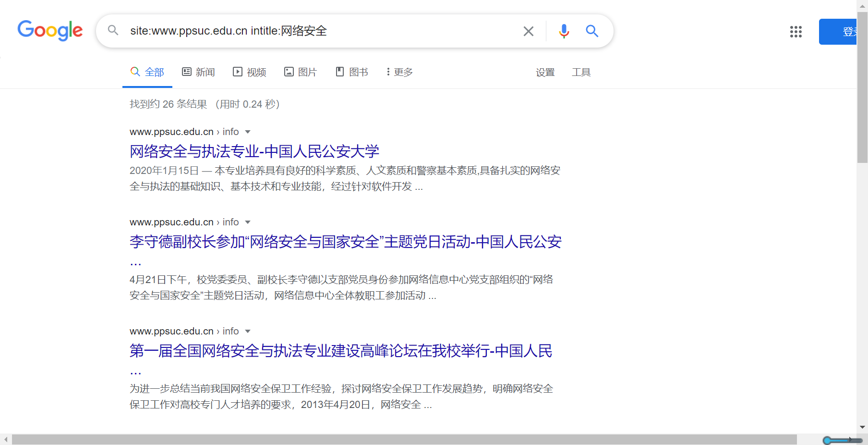Expand dropdown arrow above 李守德副校长 result
This screenshot has height=445, width=868.
point(248,222)
